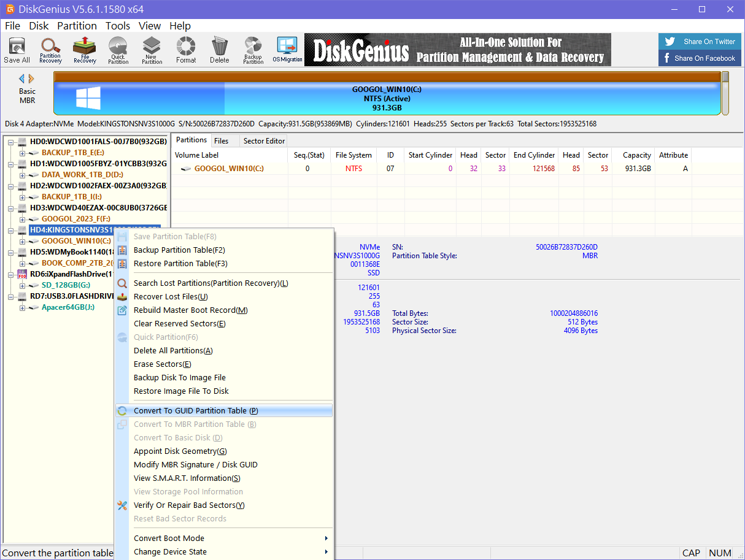Click the Search Lost Partitions magnifier icon
This screenshot has width=745, height=560.
point(122,283)
